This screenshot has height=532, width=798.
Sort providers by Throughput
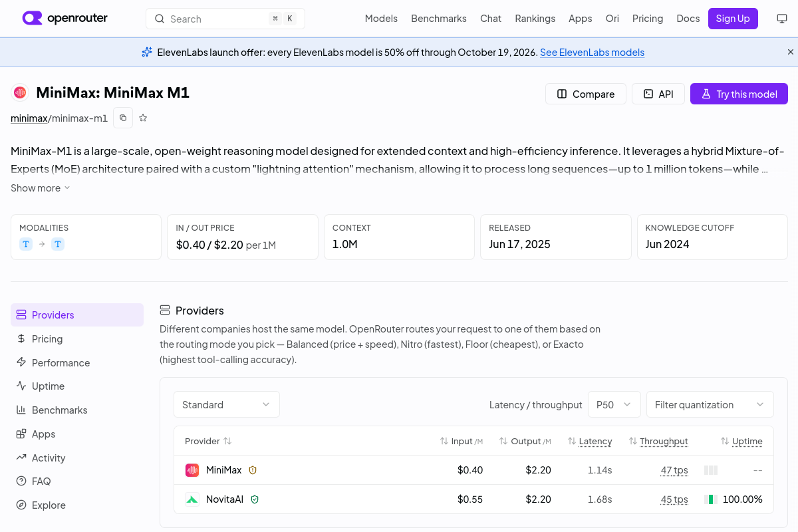tap(658, 441)
